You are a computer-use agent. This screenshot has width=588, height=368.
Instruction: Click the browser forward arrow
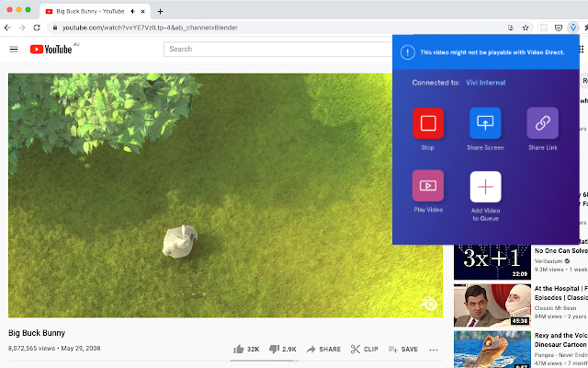[22, 28]
